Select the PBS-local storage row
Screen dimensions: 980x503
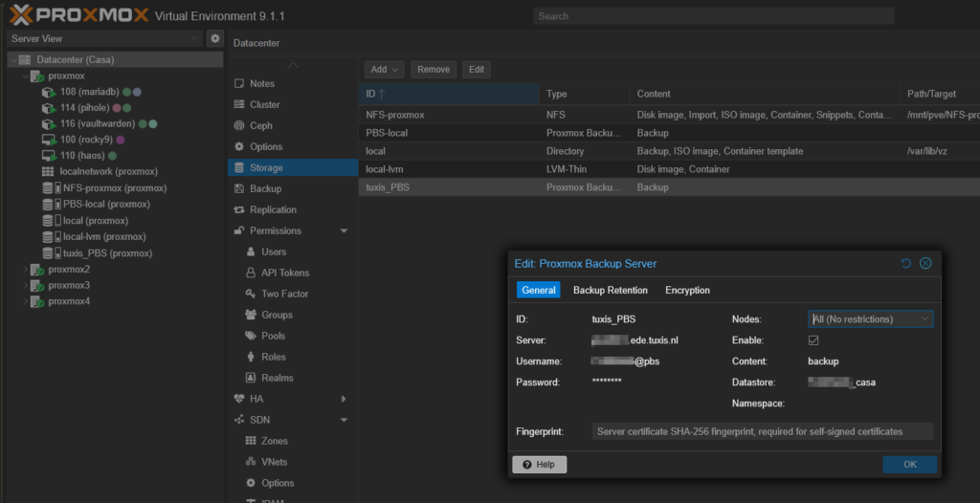tap(669, 133)
